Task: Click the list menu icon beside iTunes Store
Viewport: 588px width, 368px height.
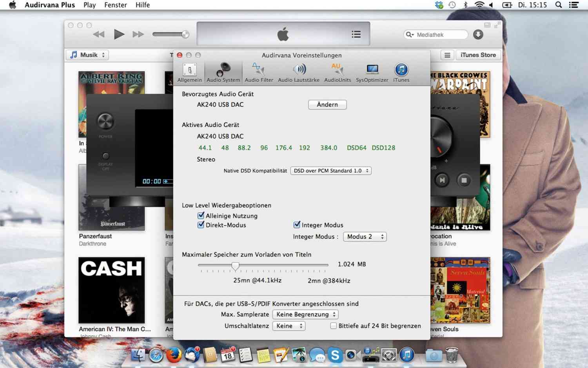Action: point(447,55)
